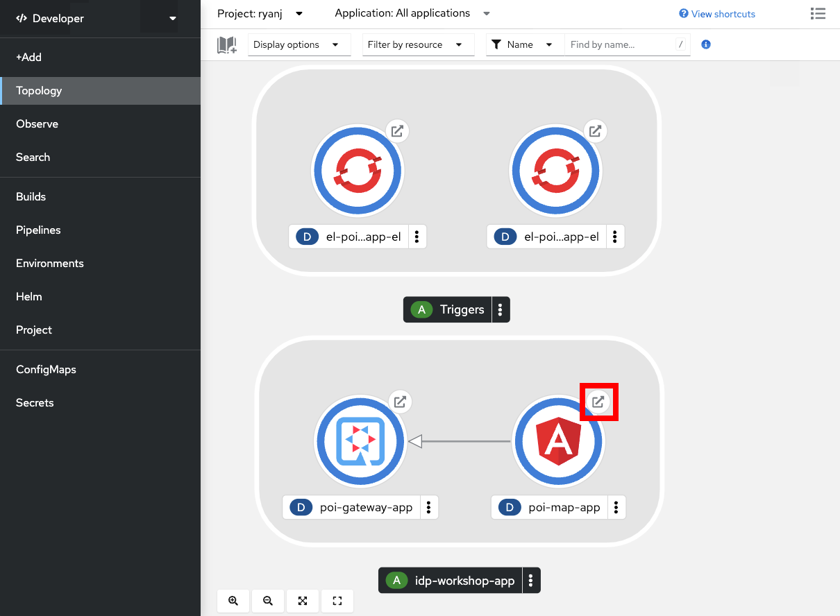Open the Project: ryanj selector

tap(260, 13)
